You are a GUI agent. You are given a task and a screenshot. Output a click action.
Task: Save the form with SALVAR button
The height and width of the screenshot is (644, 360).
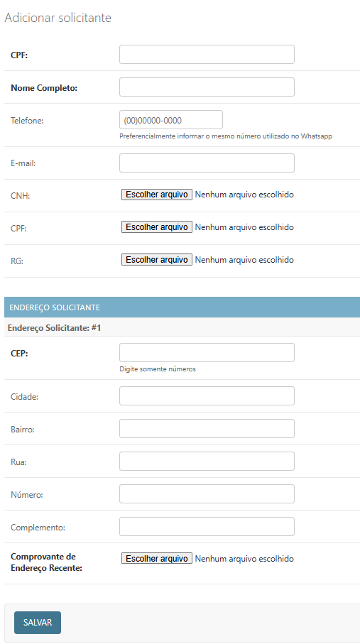[38, 623]
